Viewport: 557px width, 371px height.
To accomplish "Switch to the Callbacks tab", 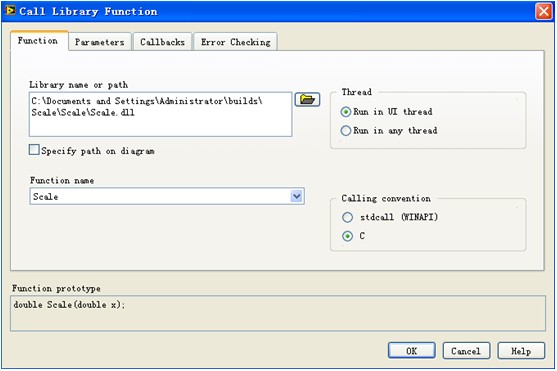I will (x=163, y=42).
